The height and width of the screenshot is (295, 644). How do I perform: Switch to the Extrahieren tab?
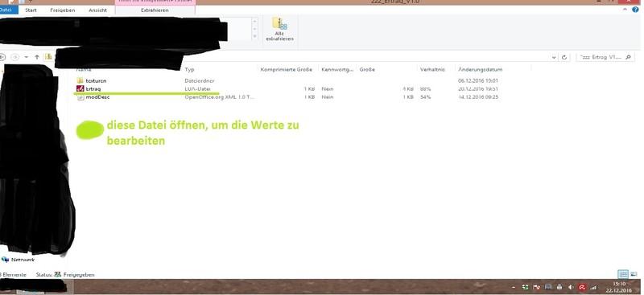pyautogui.click(x=155, y=10)
